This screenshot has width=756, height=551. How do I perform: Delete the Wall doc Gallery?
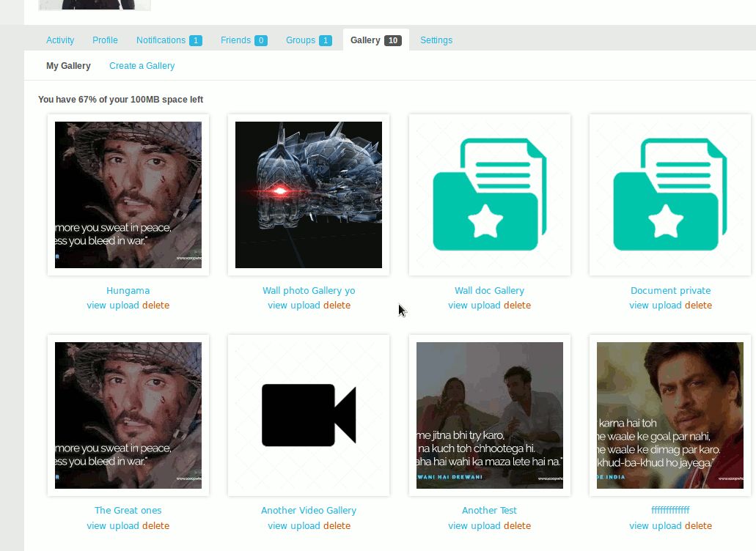click(518, 305)
